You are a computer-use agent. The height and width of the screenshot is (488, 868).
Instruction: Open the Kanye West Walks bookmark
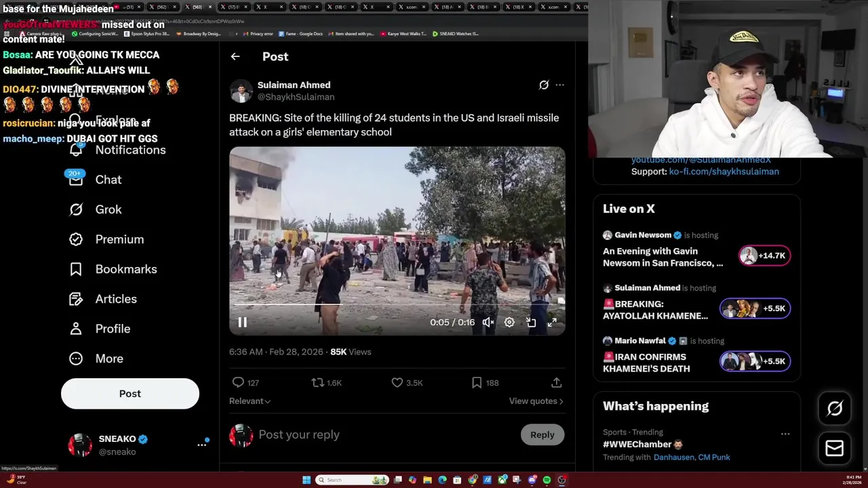tap(403, 33)
